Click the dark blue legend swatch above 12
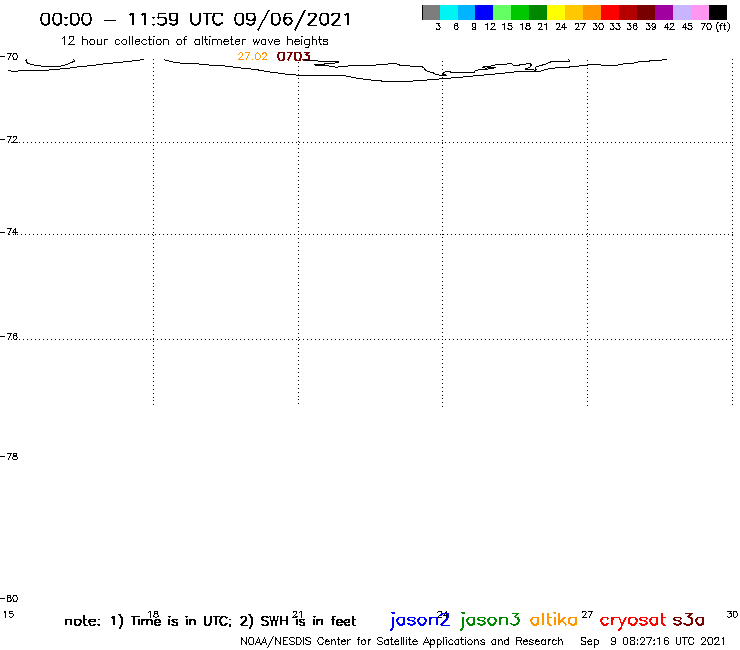Image resolution: width=740 pixels, height=650 pixels. tap(484, 12)
